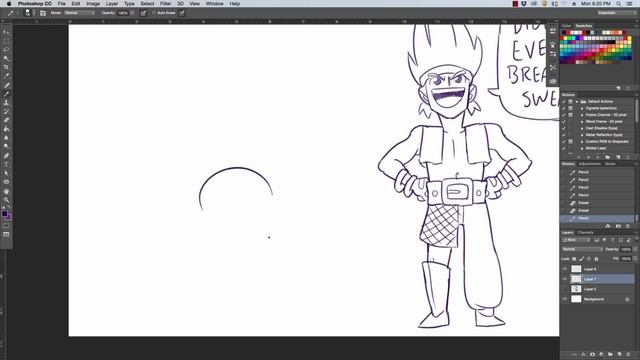Screen dimensions: 640x360
Task: Select the Zoom tool
Action: pyautogui.click(x=6, y=200)
